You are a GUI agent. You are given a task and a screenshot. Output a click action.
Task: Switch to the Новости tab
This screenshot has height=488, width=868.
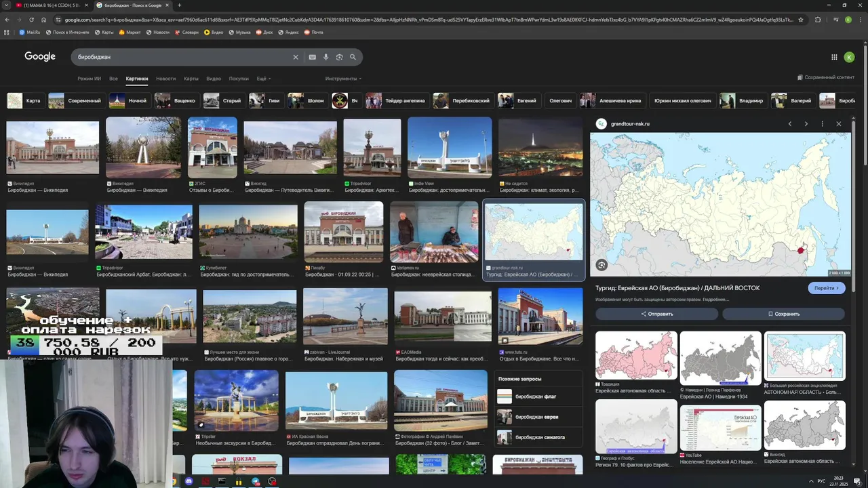point(165,79)
